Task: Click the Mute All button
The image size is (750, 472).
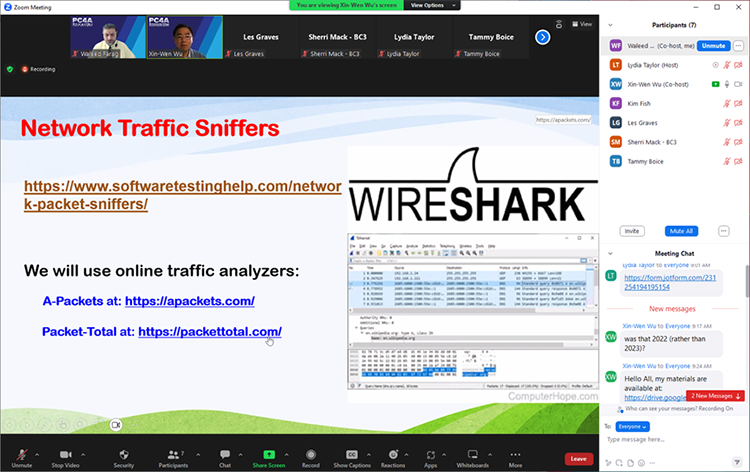Action: click(x=681, y=231)
